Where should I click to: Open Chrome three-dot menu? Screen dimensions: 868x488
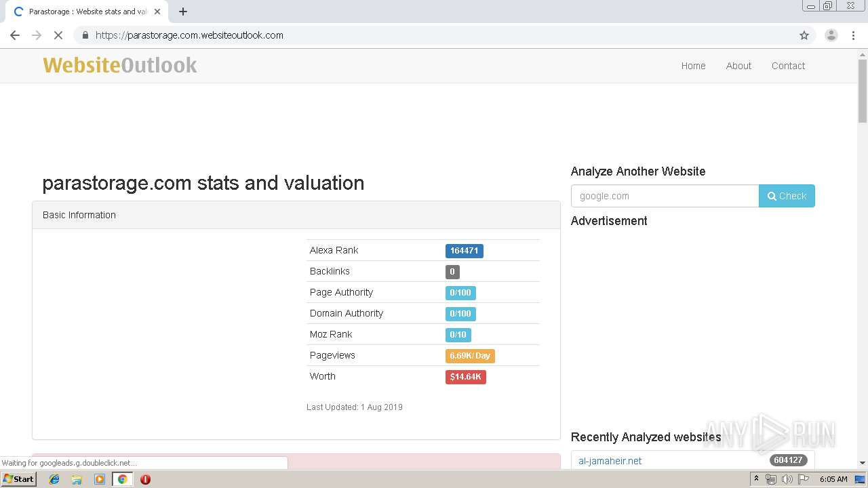point(854,35)
